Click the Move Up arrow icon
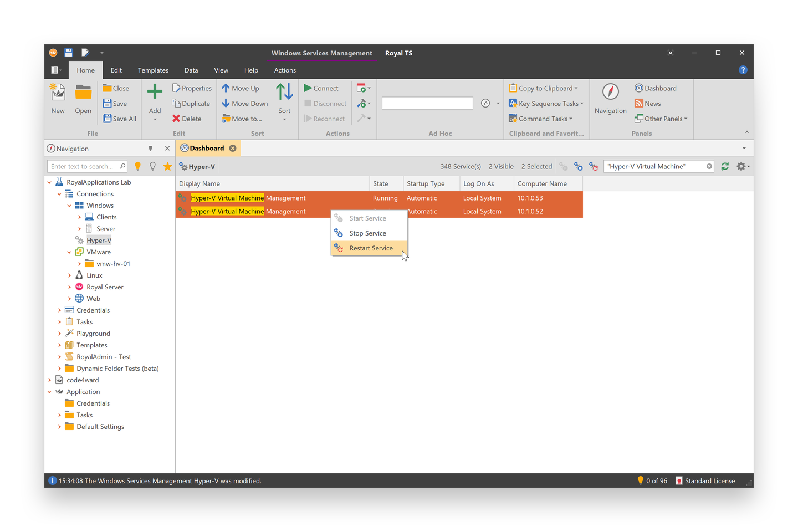This screenshot has width=798, height=532. click(x=242, y=88)
